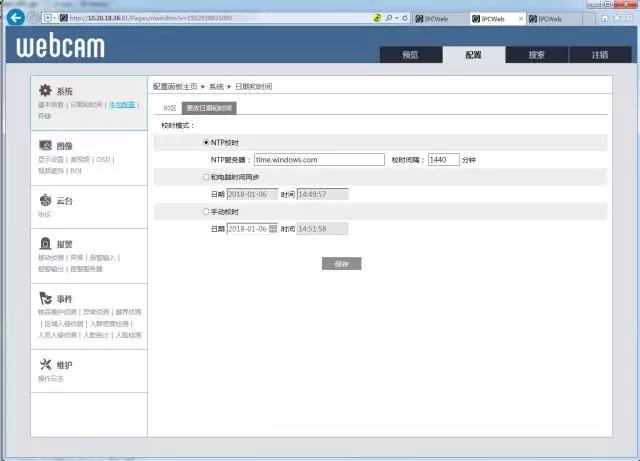640x461 pixels.
Task: Click the 报警 alarm icon in sidebar
Action: click(x=45, y=243)
